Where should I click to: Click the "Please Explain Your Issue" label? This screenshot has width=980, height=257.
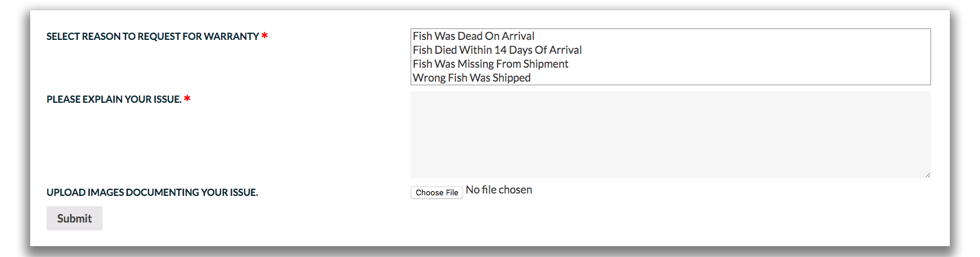click(114, 99)
